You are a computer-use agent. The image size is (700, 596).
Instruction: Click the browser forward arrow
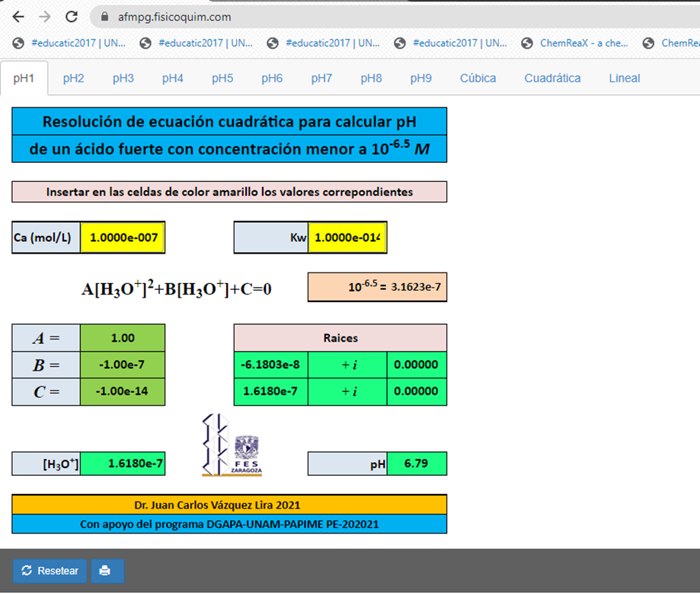pos(45,16)
